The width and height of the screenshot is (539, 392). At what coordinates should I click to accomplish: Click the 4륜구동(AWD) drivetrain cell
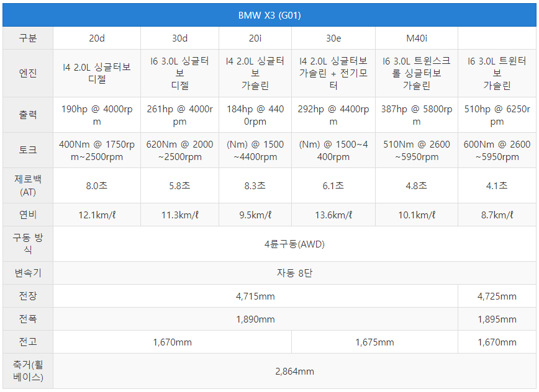click(294, 244)
